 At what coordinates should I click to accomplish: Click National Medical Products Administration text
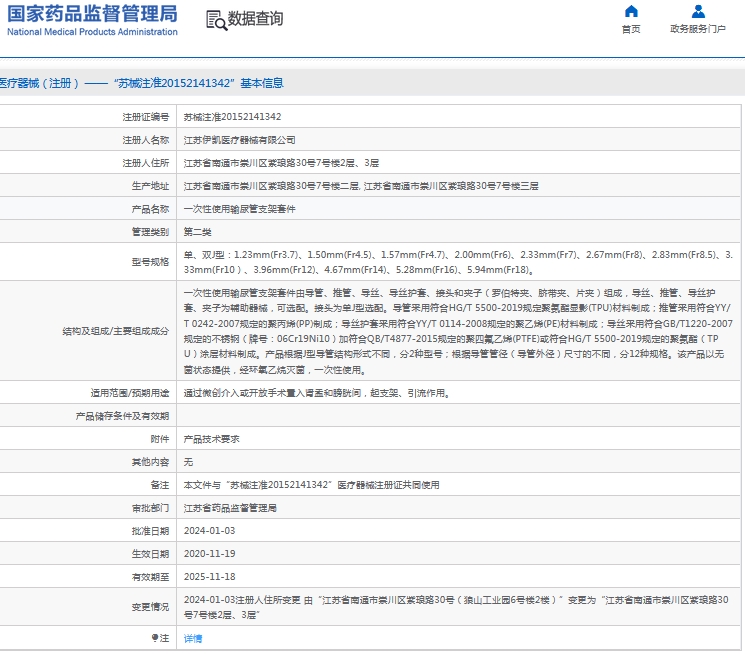[x=92, y=32]
